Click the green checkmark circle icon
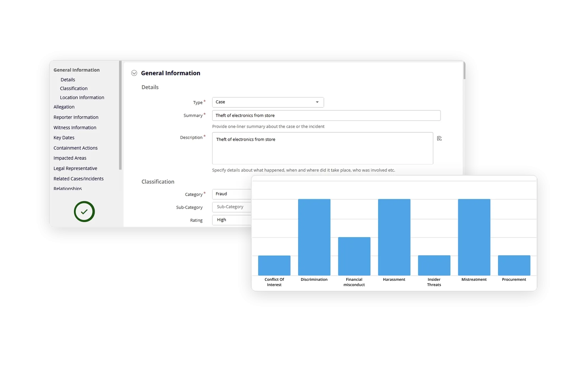The width and height of the screenshot is (588, 391). coord(84,211)
